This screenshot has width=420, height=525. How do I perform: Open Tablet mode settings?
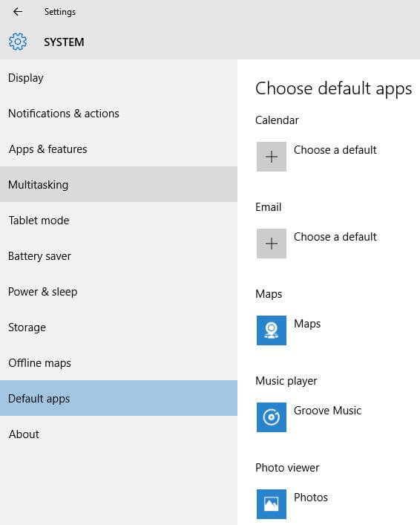pyautogui.click(x=119, y=221)
